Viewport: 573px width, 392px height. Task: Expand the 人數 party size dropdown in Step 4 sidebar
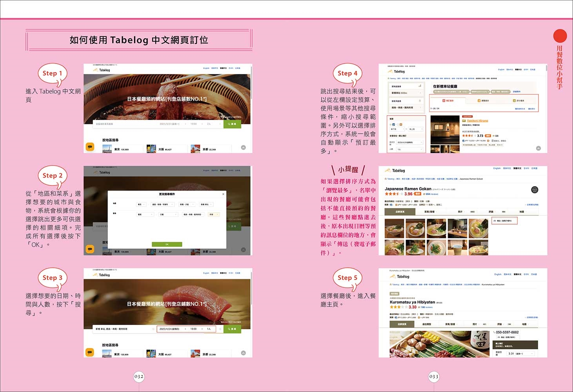pos(409,149)
